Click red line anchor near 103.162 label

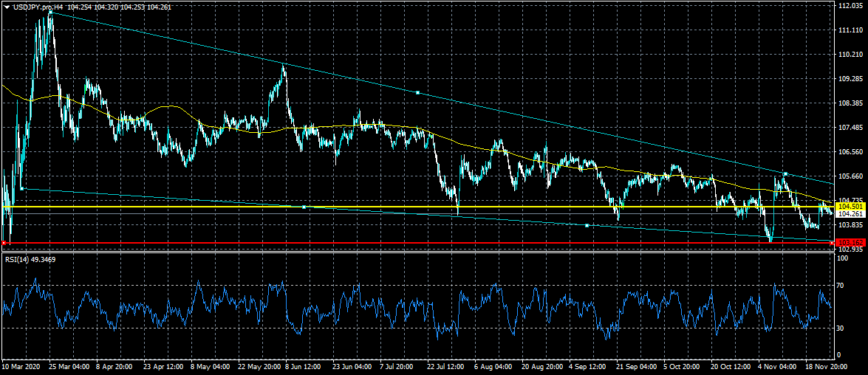tap(832, 242)
